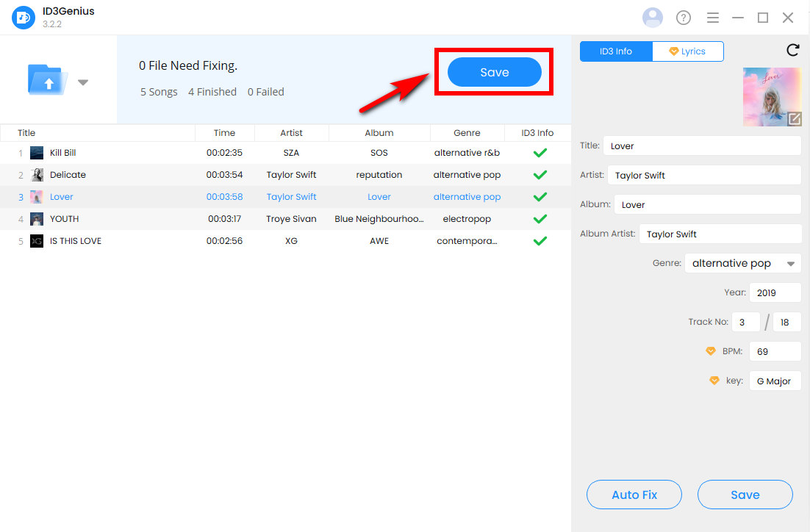
Task: Open the help question mark icon
Action: (x=684, y=18)
